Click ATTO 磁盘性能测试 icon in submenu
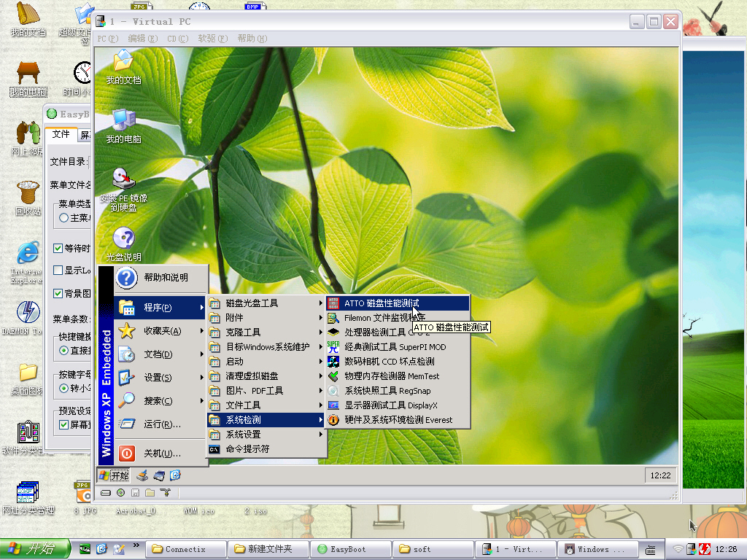This screenshot has width=747, height=560. (x=333, y=303)
